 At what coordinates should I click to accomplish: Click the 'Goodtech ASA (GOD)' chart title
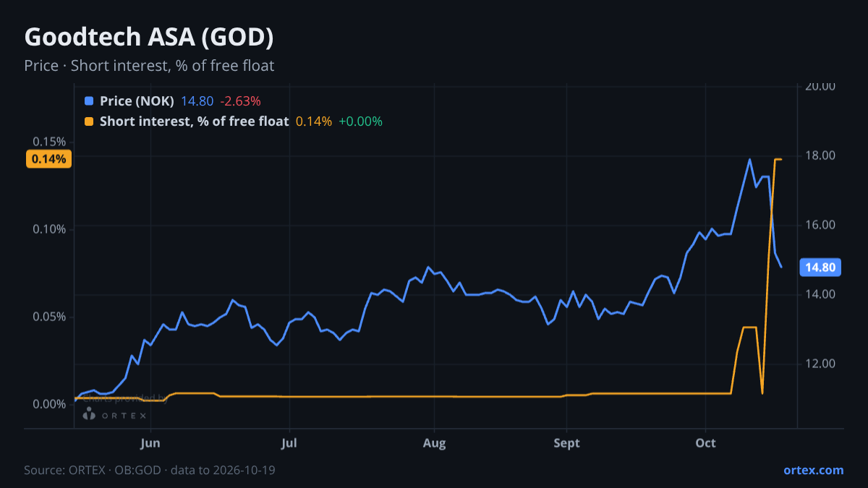click(149, 38)
